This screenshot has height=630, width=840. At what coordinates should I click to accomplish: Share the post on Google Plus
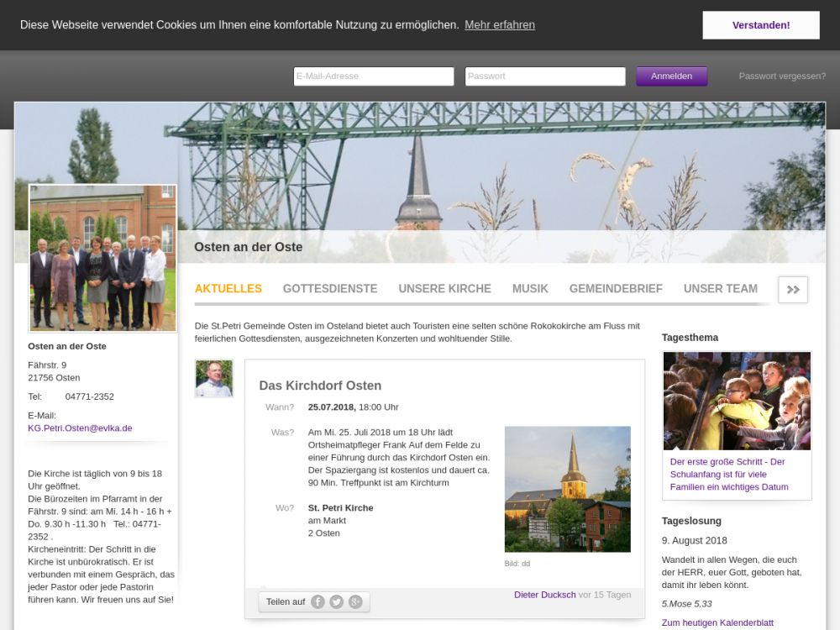coord(355,601)
